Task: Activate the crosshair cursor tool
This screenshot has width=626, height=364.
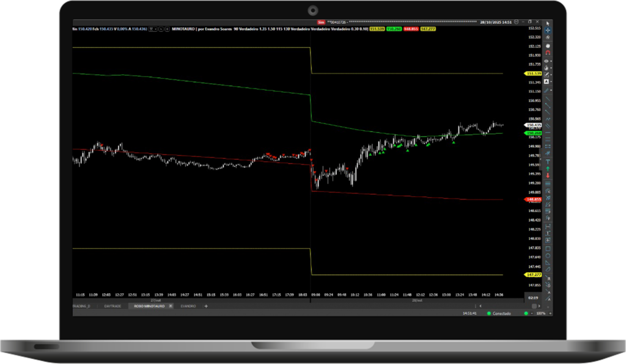Action: click(x=548, y=30)
